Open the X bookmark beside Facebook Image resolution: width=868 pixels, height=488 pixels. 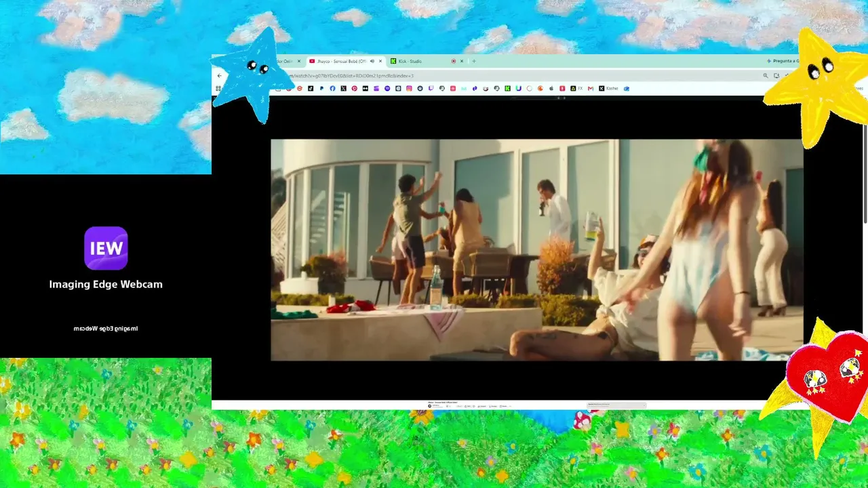point(343,88)
